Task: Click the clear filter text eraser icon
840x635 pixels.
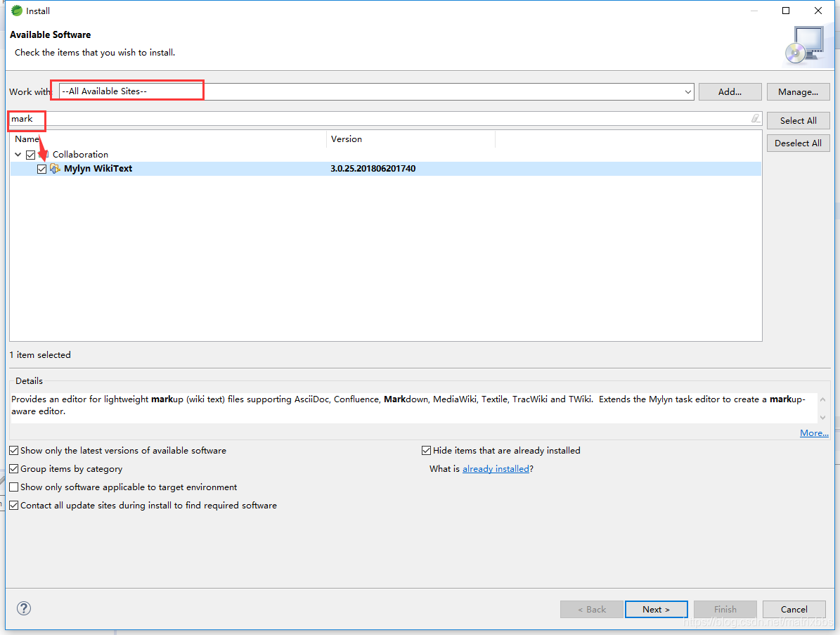Action: [x=756, y=118]
